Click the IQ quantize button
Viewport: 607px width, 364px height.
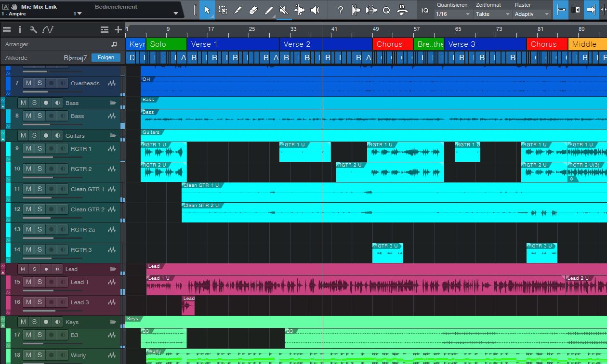point(424,10)
